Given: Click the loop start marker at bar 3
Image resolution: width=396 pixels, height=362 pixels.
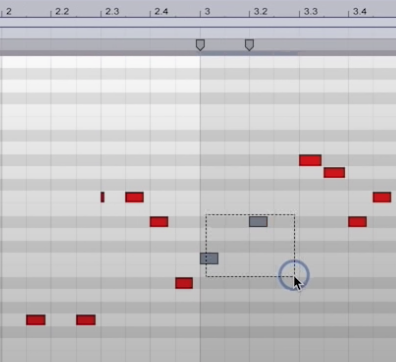Looking at the screenshot, I should pos(200,45).
